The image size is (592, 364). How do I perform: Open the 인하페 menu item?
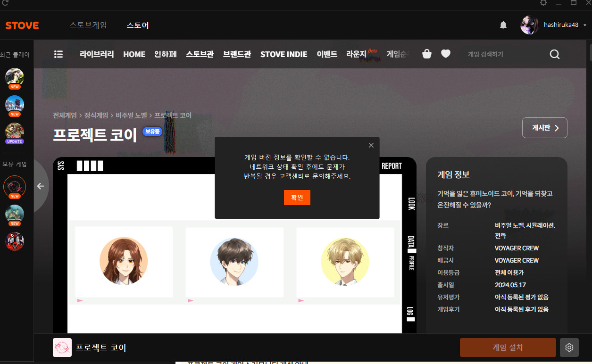coord(166,54)
